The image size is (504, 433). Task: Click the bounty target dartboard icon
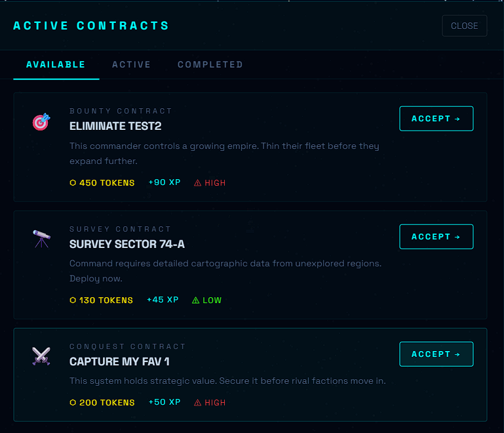pos(41,121)
